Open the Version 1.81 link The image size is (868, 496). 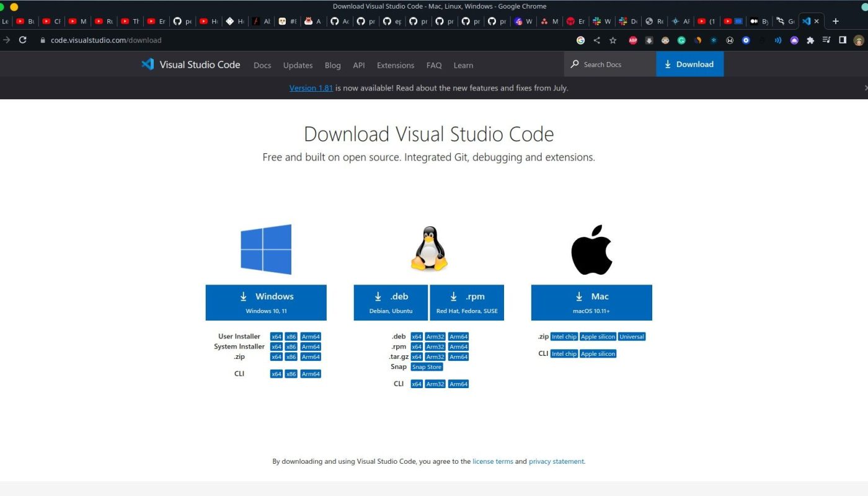click(x=311, y=88)
